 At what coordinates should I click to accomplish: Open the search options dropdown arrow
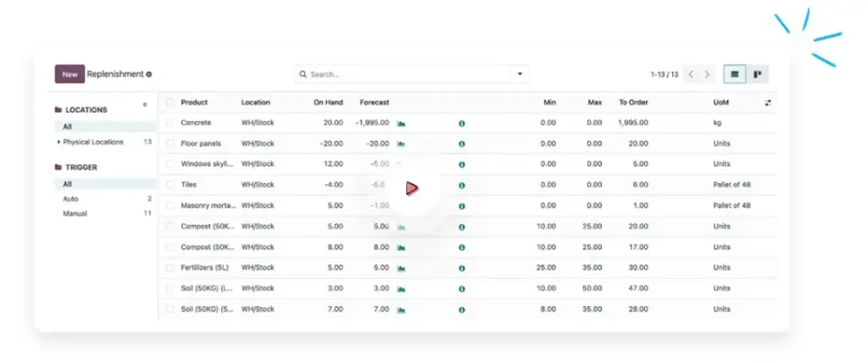(520, 74)
